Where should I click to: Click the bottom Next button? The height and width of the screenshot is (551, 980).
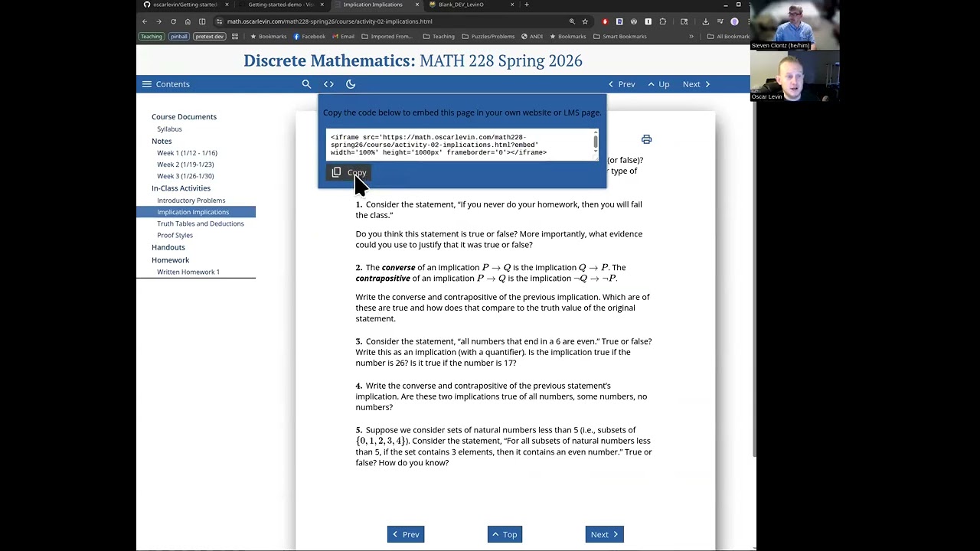[x=605, y=534]
